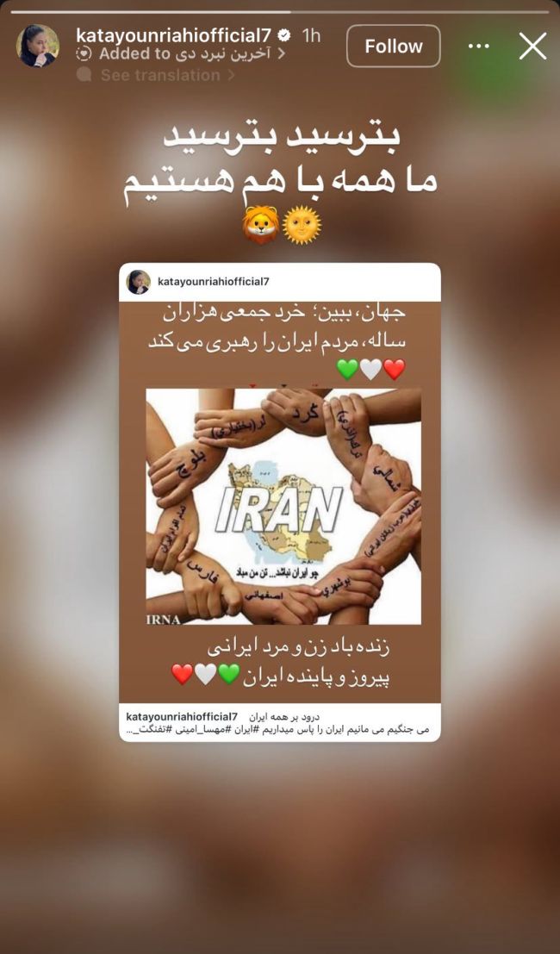This screenshot has width=560, height=954.
Task: Open the IRAN hands image in shared post
Action: coord(283,507)
